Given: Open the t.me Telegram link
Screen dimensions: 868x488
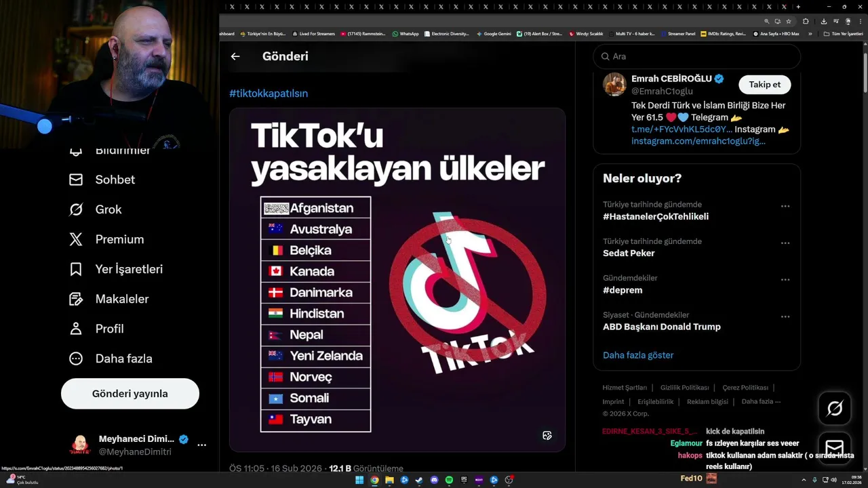Looking at the screenshot, I should point(682,129).
